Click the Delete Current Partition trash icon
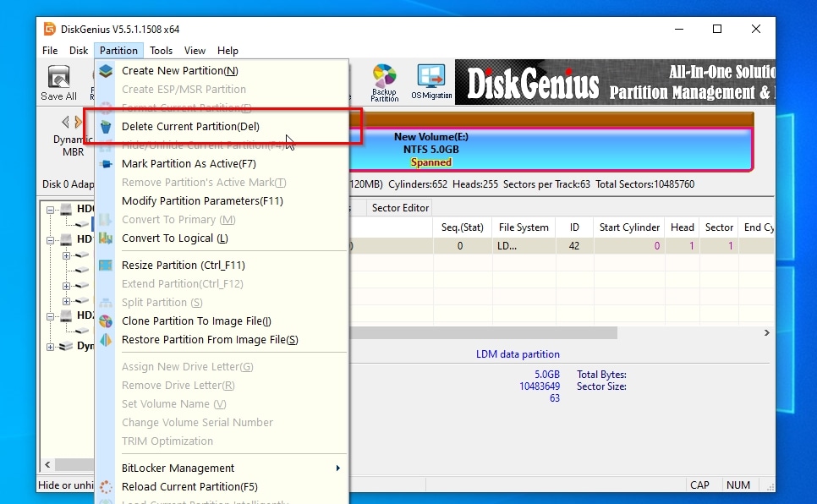The height and width of the screenshot is (504, 817). 106,127
